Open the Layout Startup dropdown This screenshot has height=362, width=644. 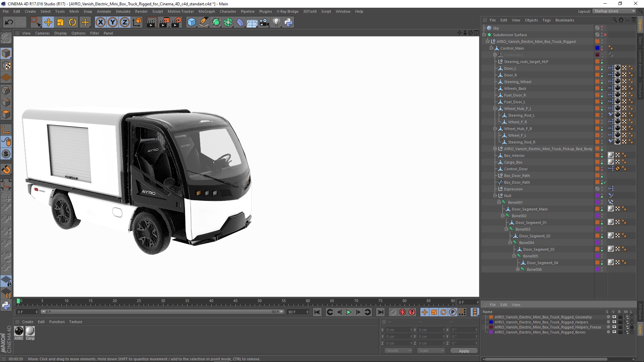tap(614, 11)
